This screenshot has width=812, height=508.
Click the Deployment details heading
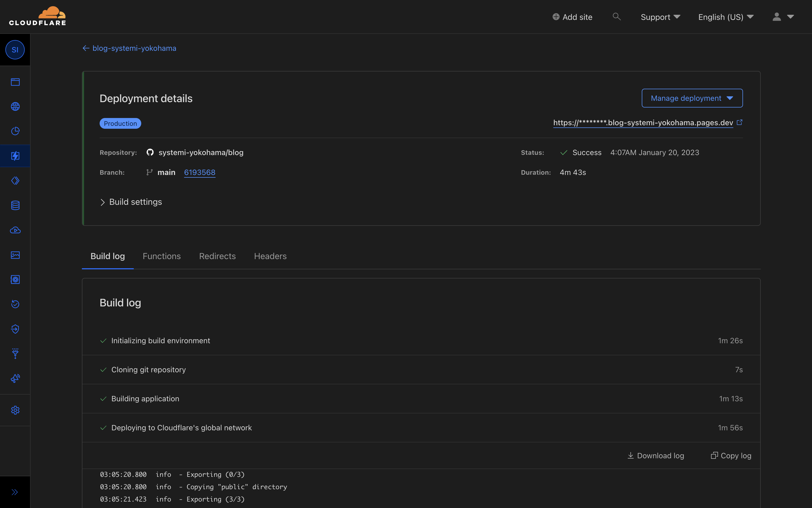pyautogui.click(x=146, y=98)
